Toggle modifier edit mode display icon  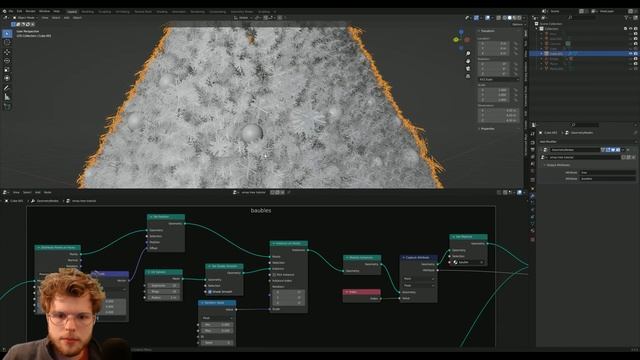(x=608, y=150)
